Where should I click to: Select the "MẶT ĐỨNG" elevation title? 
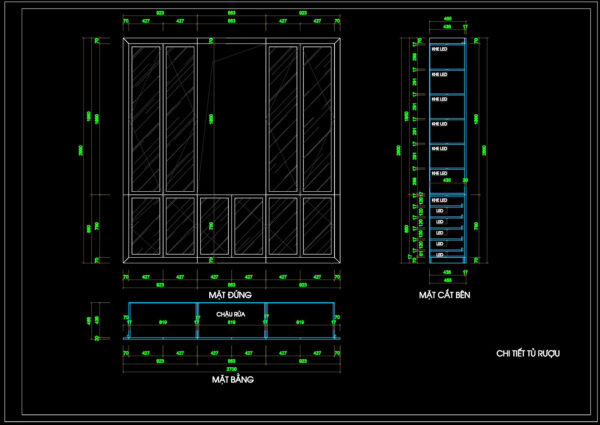pos(230,295)
